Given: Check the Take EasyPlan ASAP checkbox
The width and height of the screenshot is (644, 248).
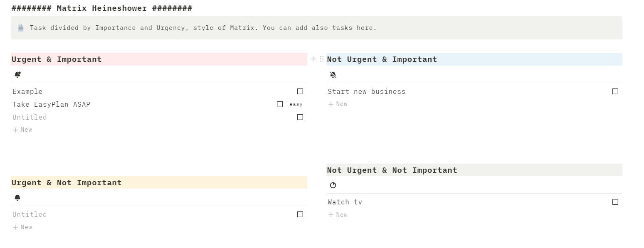Looking at the screenshot, I should click(280, 104).
